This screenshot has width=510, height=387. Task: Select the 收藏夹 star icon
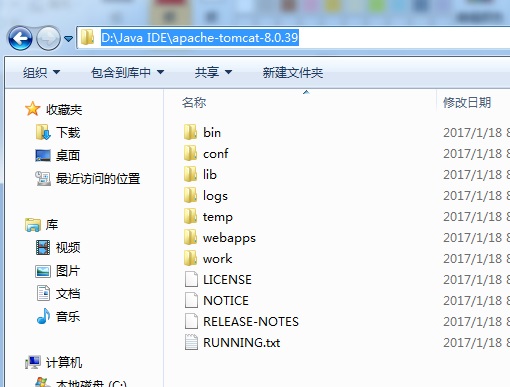point(32,109)
